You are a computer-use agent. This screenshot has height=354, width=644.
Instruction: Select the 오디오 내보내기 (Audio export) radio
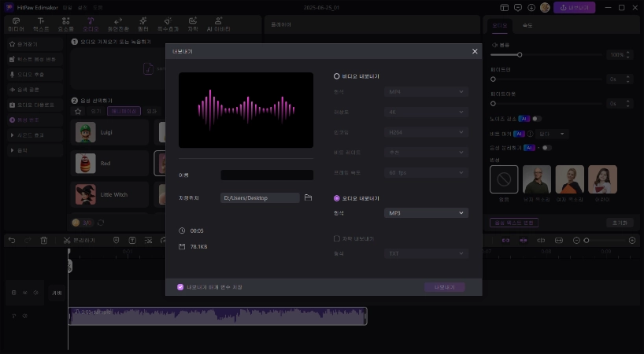(x=336, y=198)
